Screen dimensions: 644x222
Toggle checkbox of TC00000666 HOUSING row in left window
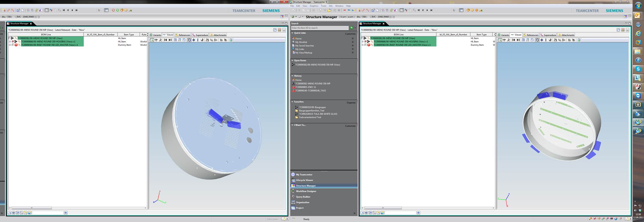pos(13,41)
